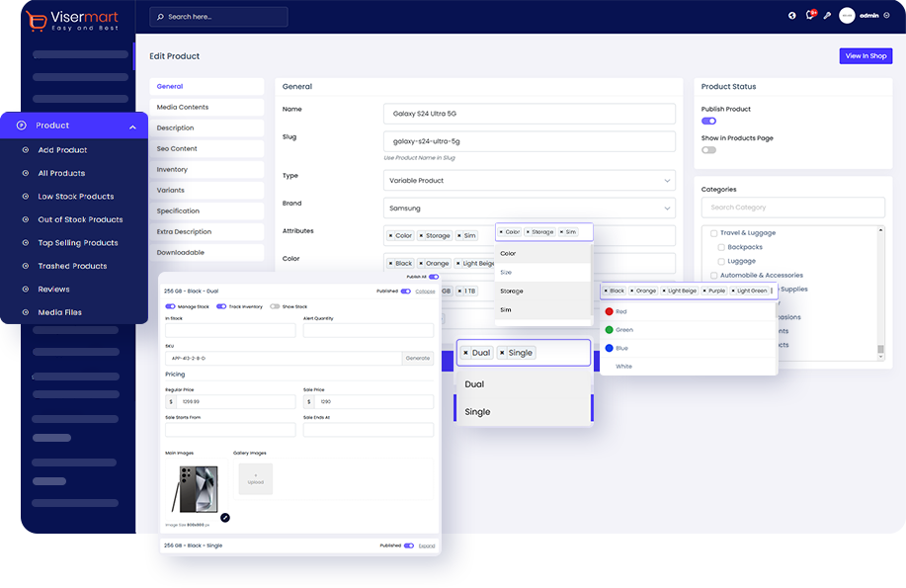Toggle Published for 256 GB - Black - Single
The width and height of the screenshot is (906, 588).
click(x=409, y=546)
